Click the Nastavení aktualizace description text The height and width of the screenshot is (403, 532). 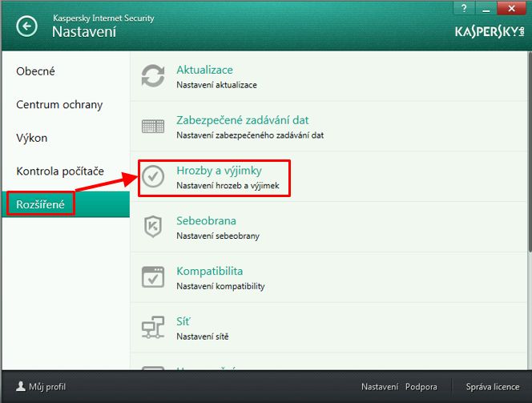216,85
